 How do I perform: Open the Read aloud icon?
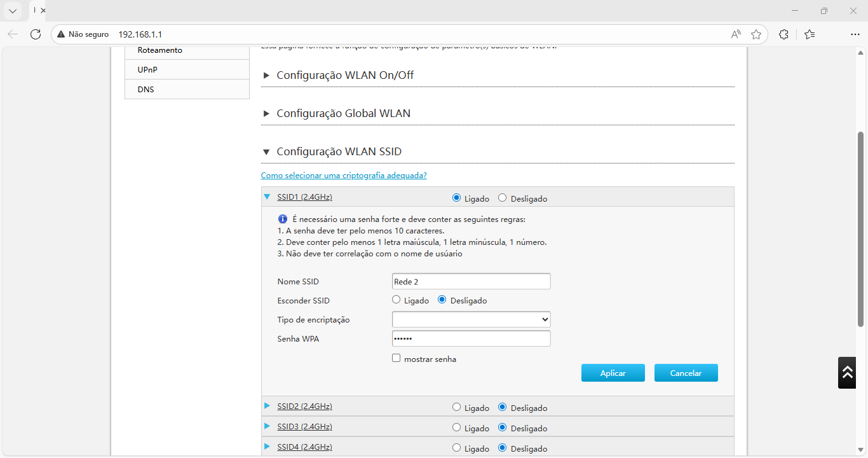tap(735, 34)
